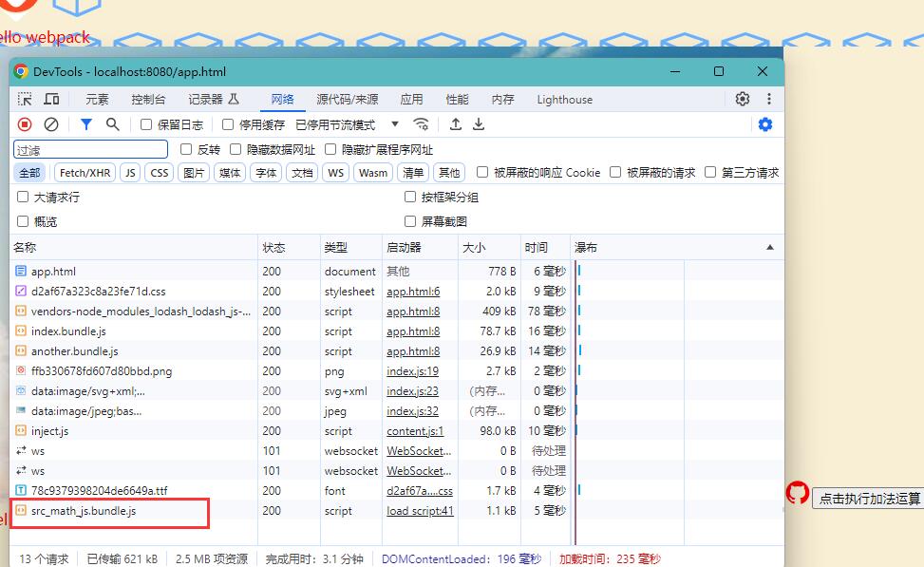Click the GitHub logo on the page
924x567 pixels.
(x=798, y=493)
